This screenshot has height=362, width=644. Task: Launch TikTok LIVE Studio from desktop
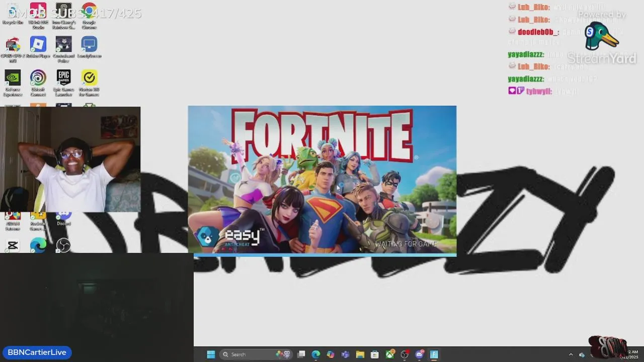click(x=38, y=16)
